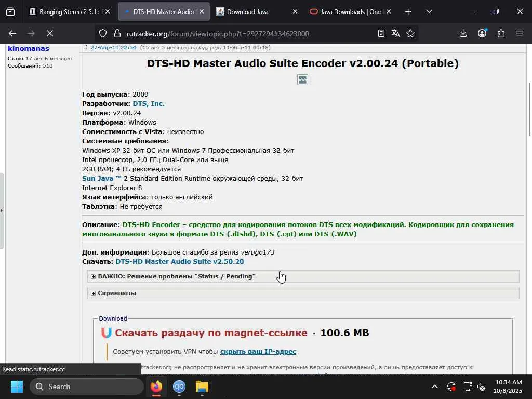Open a new browser tab
The width and height of the screenshot is (532, 399).
[408, 12]
